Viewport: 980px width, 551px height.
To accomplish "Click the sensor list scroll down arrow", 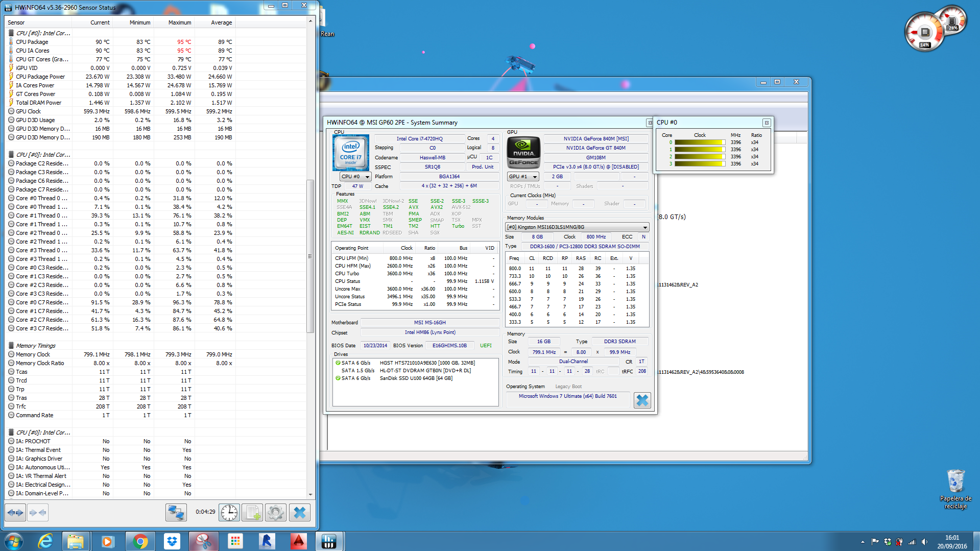I will [x=310, y=494].
